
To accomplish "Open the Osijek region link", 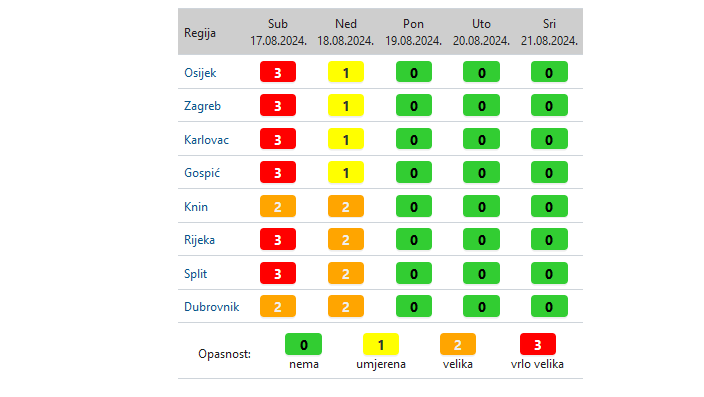I will pyautogui.click(x=200, y=73).
